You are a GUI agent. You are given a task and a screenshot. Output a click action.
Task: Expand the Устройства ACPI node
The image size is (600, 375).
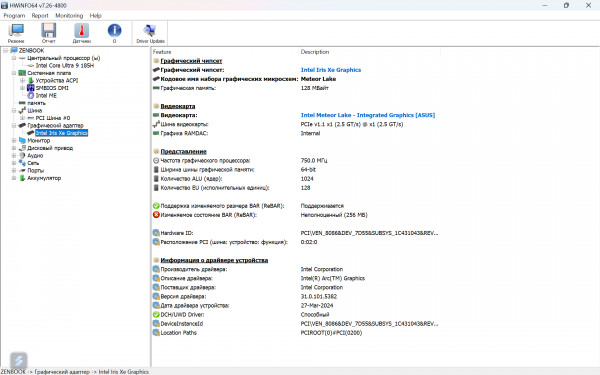(x=23, y=80)
